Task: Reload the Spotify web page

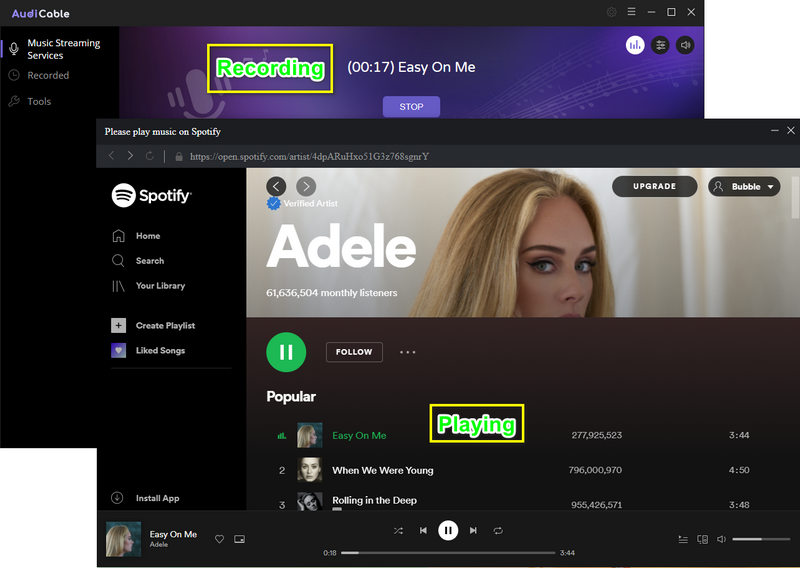Action: click(149, 156)
